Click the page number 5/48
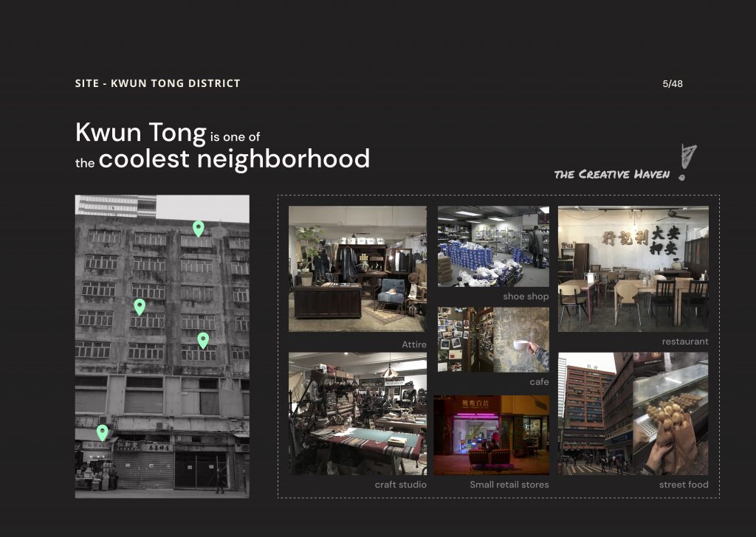The width and height of the screenshot is (756, 537). tap(673, 83)
